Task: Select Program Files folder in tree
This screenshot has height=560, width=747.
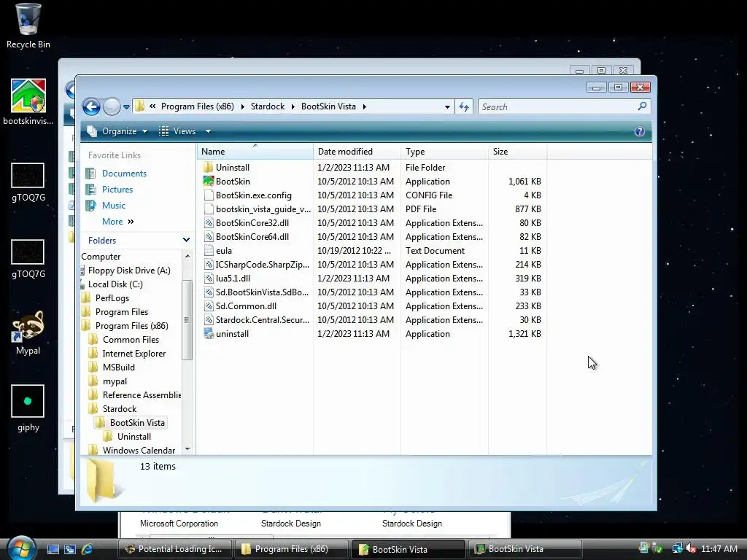Action: click(122, 312)
